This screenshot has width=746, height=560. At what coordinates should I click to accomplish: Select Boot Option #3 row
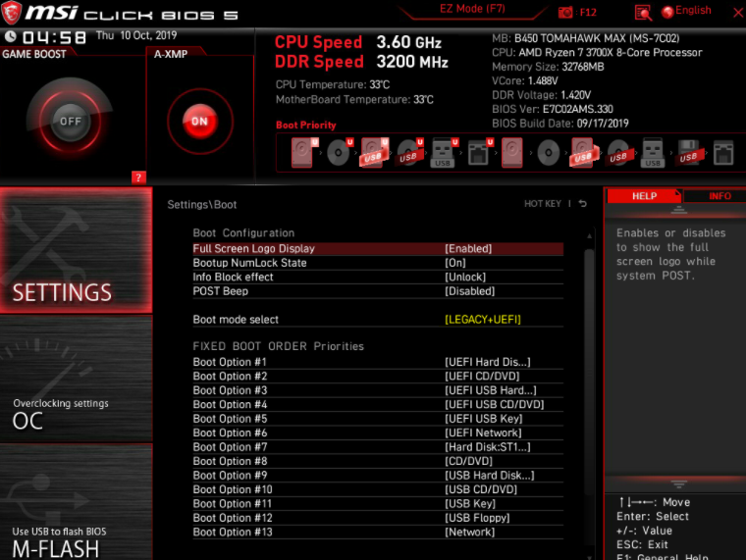click(378, 390)
